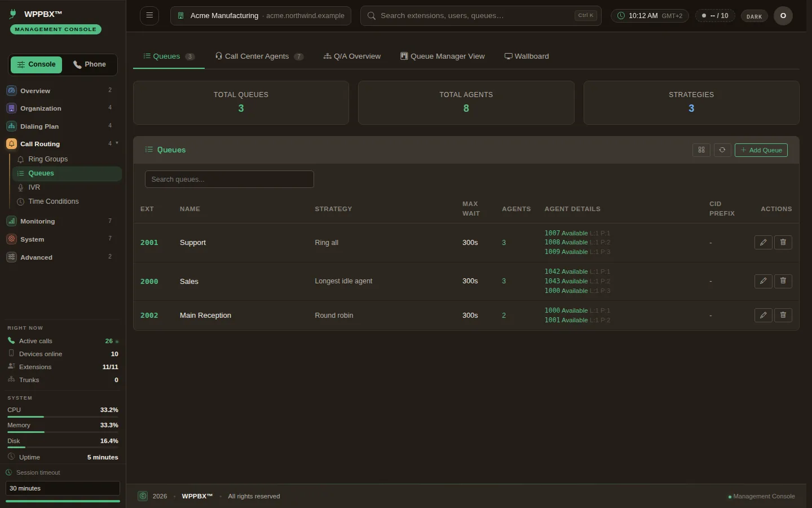812x508 pixels.
Task: Edit the Main Reception queue
Action: coord(763,315)
